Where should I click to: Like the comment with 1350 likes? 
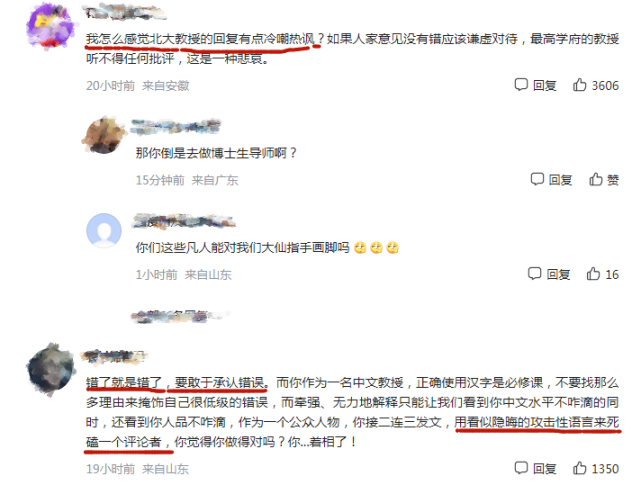(579, 468)
